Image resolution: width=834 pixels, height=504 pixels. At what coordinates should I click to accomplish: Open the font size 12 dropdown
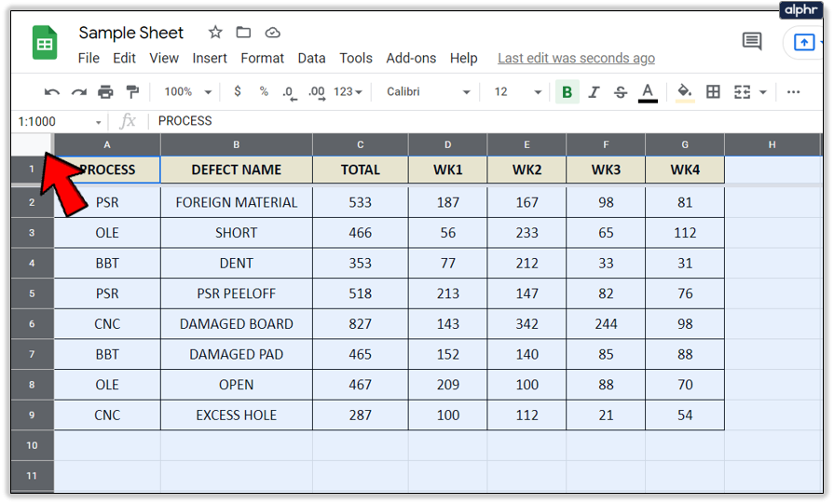pos(517,92)
